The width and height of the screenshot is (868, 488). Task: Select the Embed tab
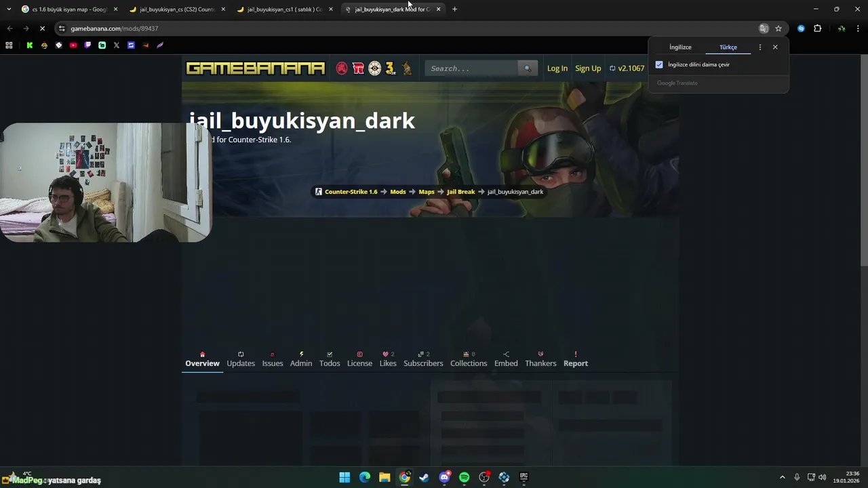[x=506, y=359]
